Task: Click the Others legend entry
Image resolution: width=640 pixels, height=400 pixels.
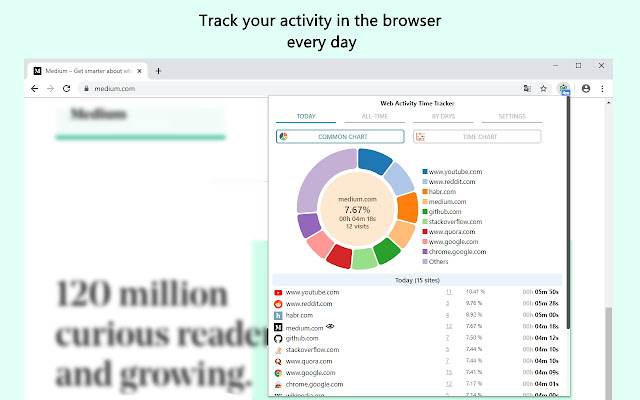Action: 435,262
